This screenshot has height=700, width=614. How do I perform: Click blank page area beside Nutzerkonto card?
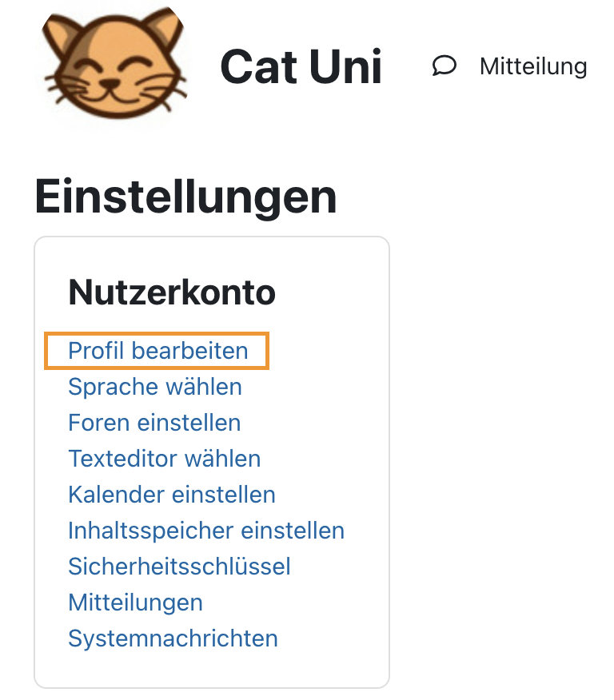(500, 447)
